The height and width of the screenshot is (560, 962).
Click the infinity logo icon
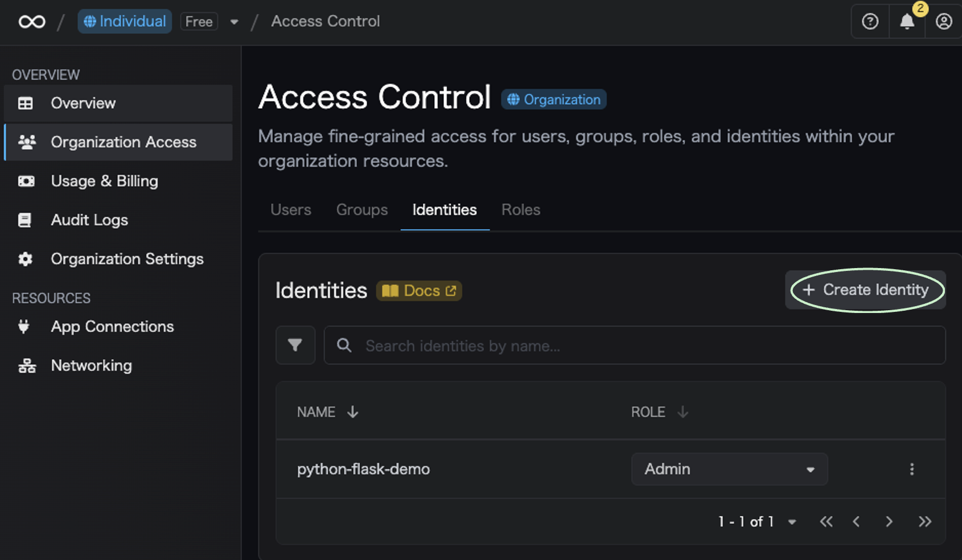(x=32, y=22)
